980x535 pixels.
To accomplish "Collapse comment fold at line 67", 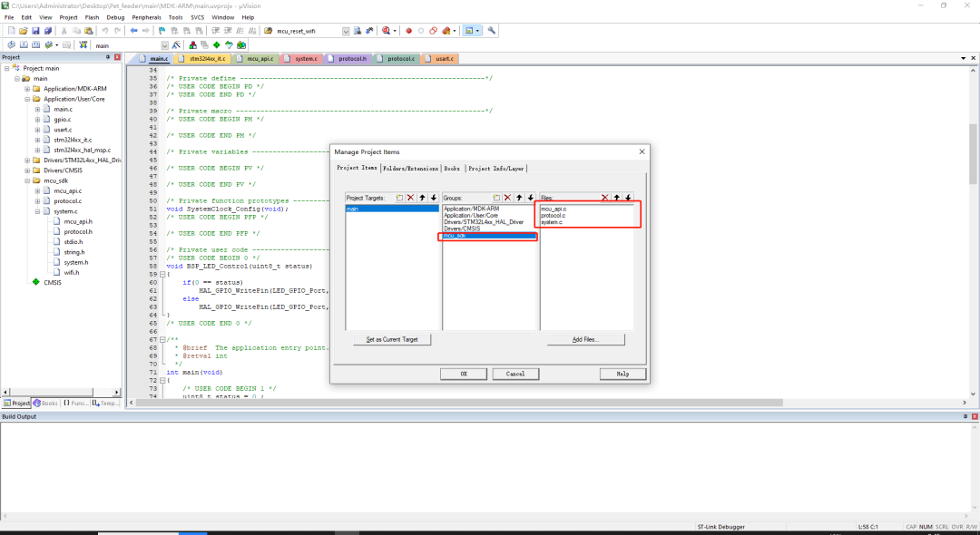I will [163, 340].
